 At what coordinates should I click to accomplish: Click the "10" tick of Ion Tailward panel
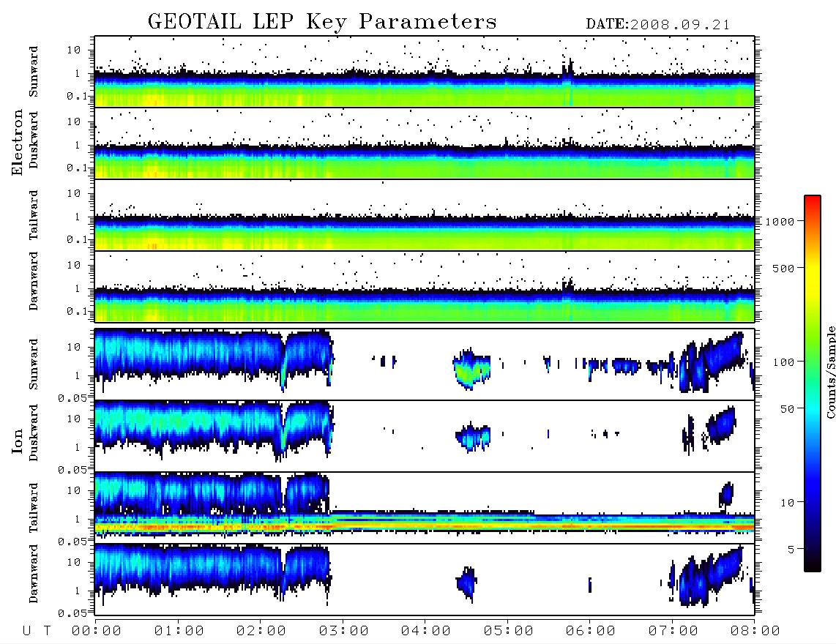74,490
